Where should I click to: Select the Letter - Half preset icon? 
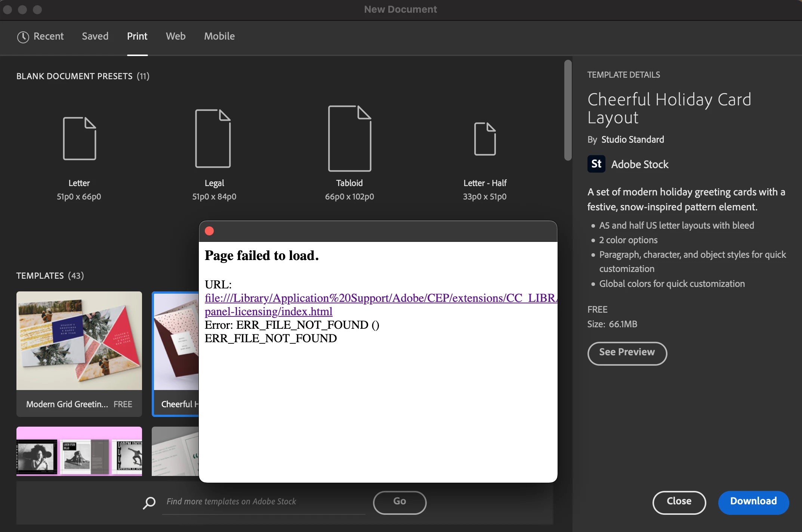485,139
